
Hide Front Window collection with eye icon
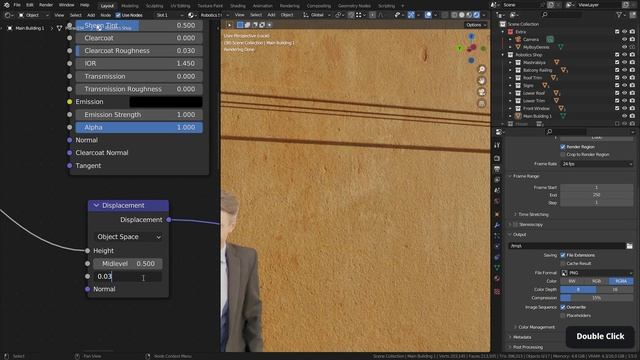pos(624,109)
